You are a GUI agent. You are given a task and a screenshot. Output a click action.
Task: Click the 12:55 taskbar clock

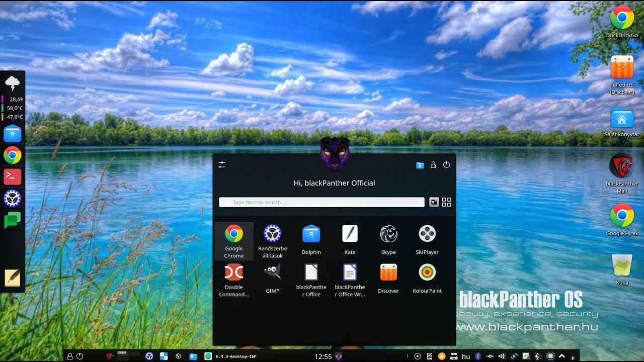(323, 356)
